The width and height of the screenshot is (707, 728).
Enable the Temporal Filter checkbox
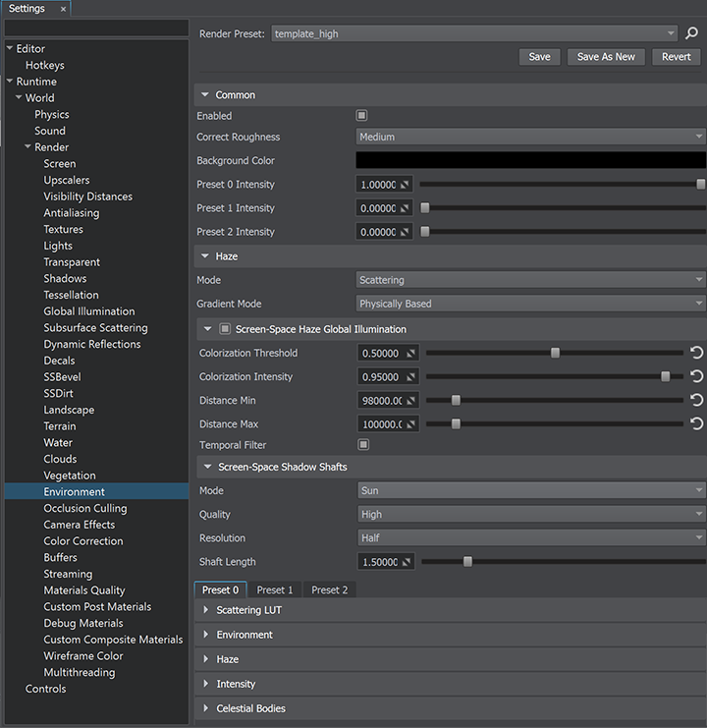click(x=362, y=445)
